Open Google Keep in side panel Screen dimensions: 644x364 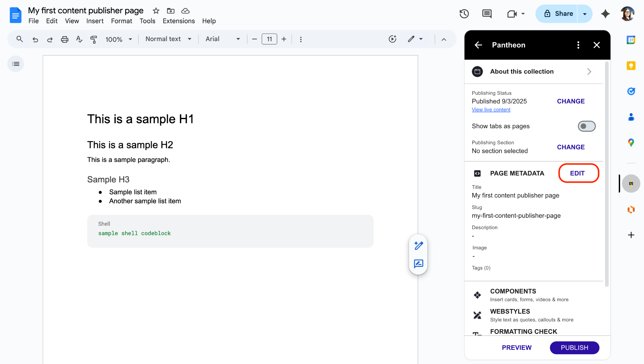(631, 66)
